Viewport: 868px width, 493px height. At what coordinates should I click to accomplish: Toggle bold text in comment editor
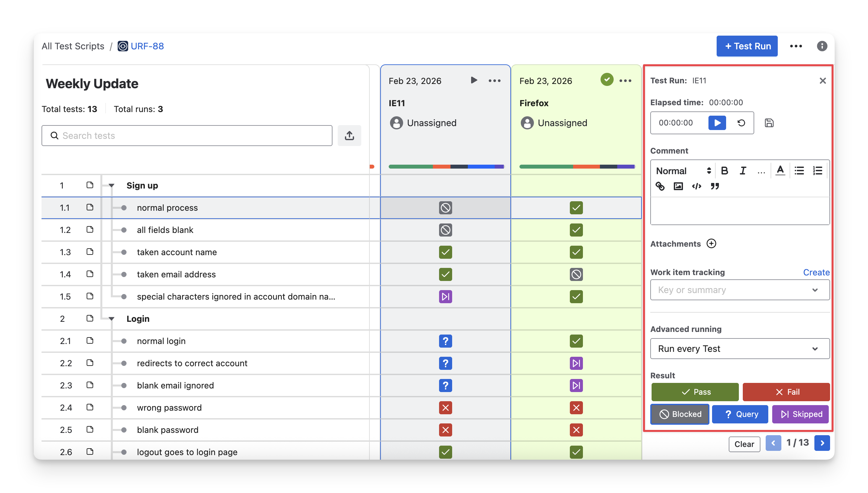click(x=724, y=171)
